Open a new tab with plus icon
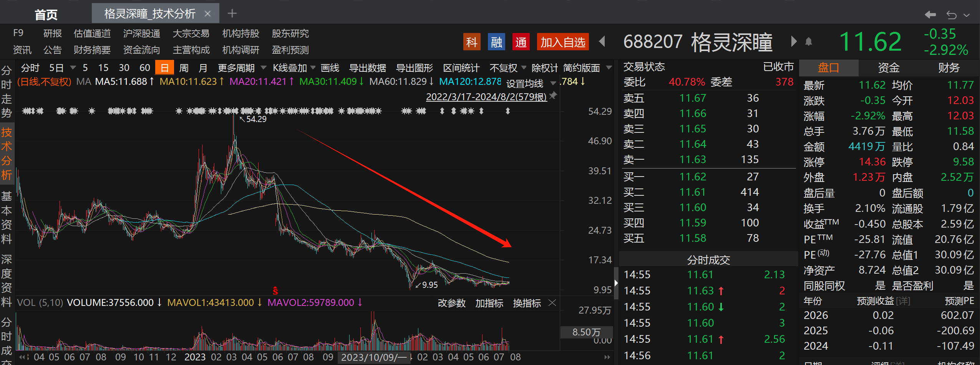 coord(232,13)
